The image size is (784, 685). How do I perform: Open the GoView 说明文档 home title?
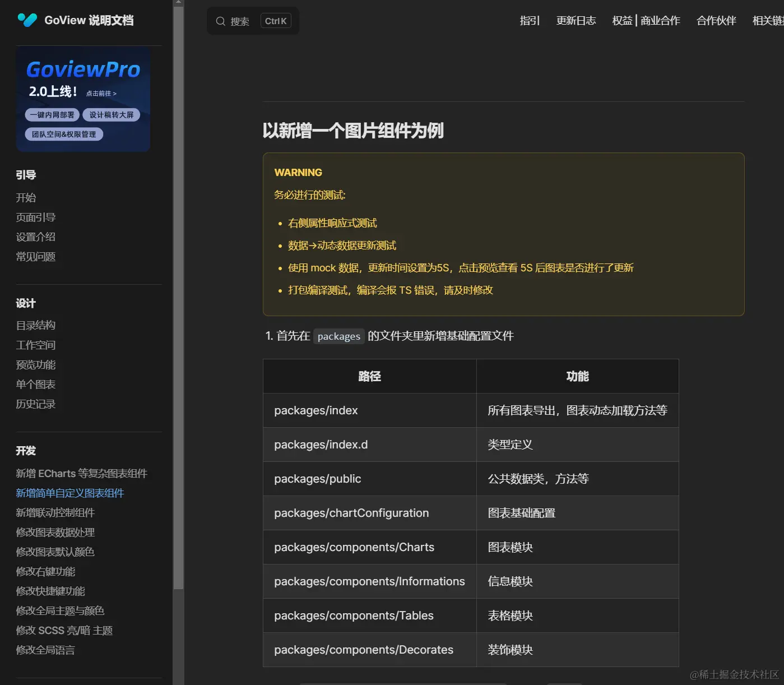(x=89, y=20)
